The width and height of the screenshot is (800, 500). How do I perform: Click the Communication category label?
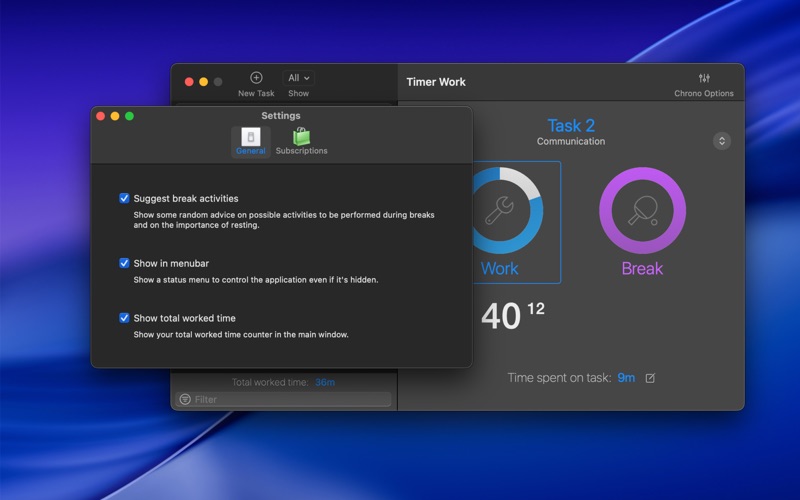click(x=571, y=141)
